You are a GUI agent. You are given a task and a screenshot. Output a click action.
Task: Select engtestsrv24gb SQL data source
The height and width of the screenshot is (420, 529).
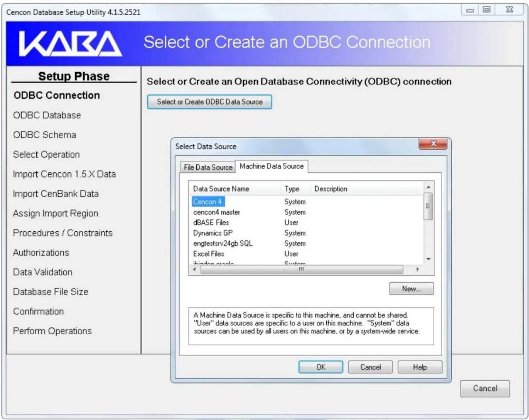point(223,243)
